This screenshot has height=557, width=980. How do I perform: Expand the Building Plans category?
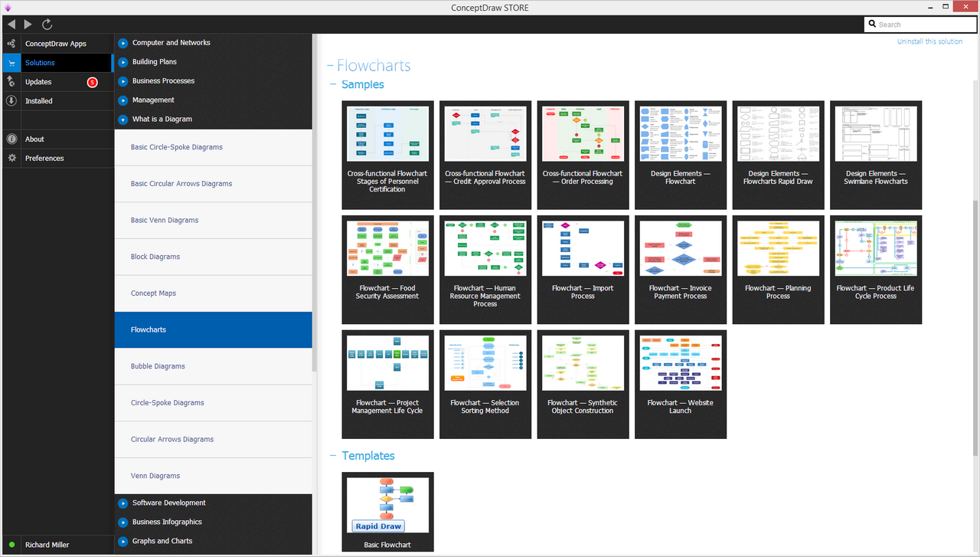click(x=123, y=62)
